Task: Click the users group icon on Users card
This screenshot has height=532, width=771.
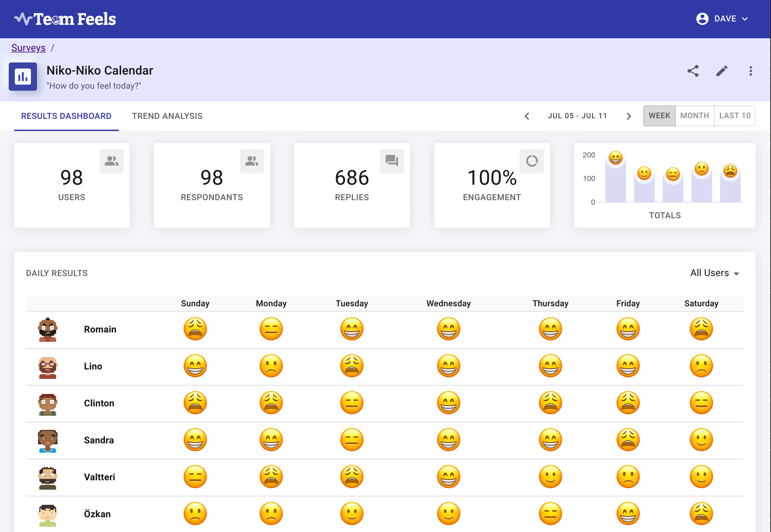Action: pos(111,161)
